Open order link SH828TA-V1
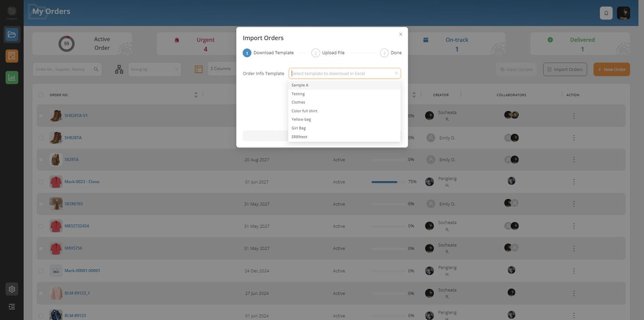 coord(76,116)
